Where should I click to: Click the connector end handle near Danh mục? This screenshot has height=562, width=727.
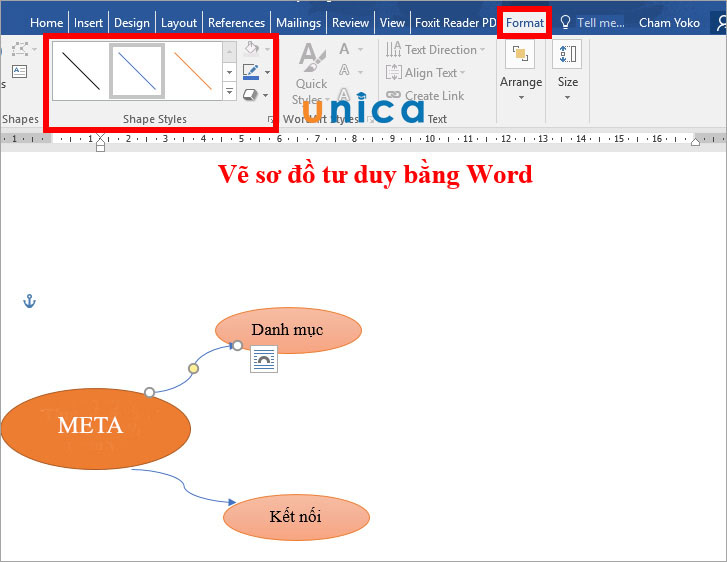click(x=237, y=345)
